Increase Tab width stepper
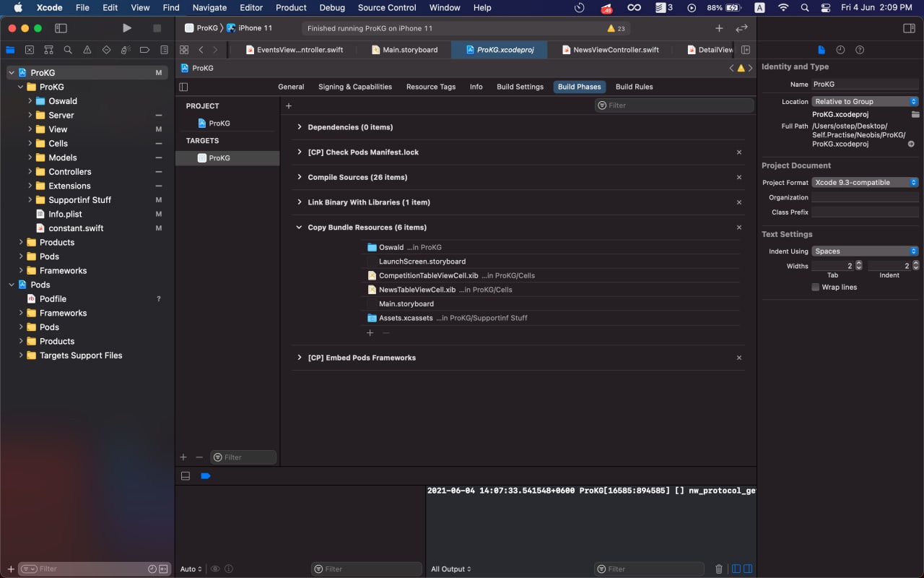Viewport: 924px width, 578px height. [x=858, y=264]
